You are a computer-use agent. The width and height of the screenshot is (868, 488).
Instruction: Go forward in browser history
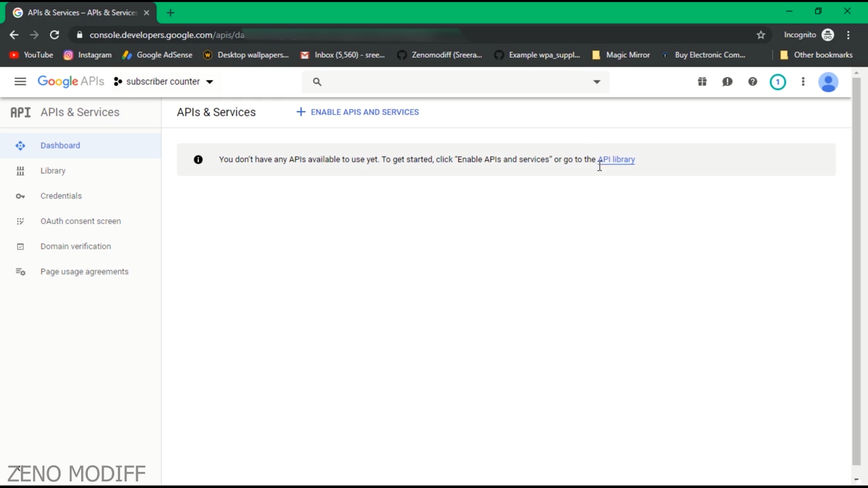pyautogui.click(x=34, y=35)
